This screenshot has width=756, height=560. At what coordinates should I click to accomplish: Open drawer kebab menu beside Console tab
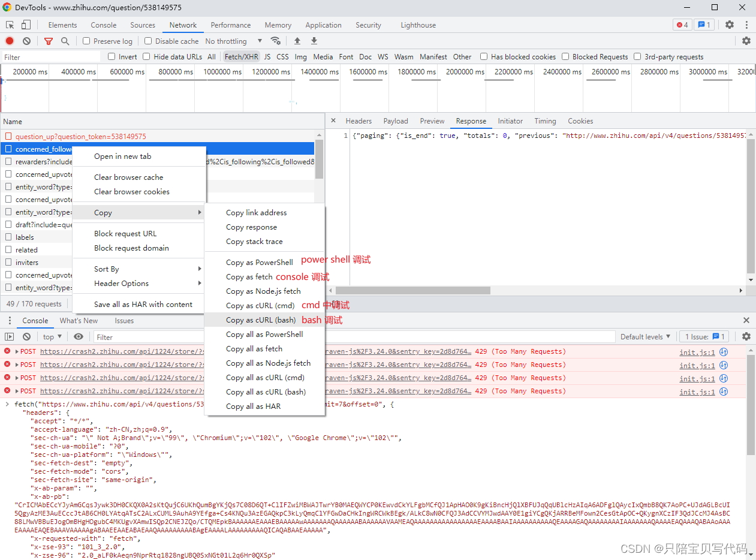(x=10, y=320)
